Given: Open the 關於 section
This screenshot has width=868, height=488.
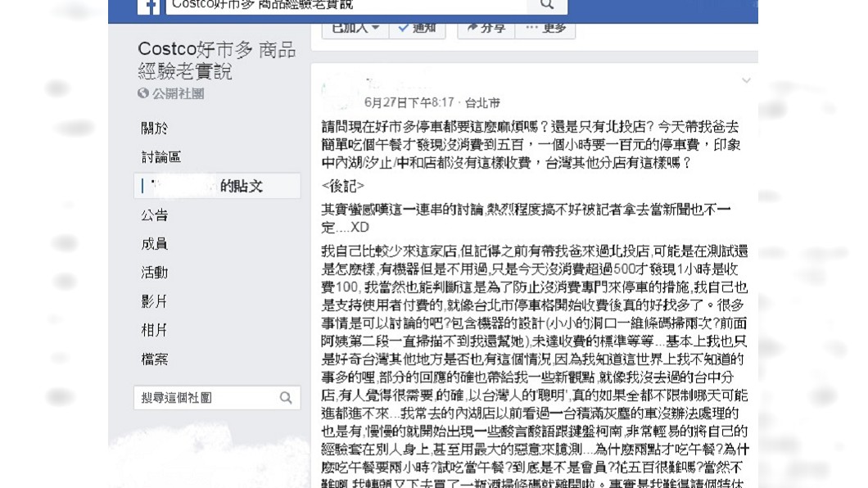Looking at the screenshot, I should 155,129.
